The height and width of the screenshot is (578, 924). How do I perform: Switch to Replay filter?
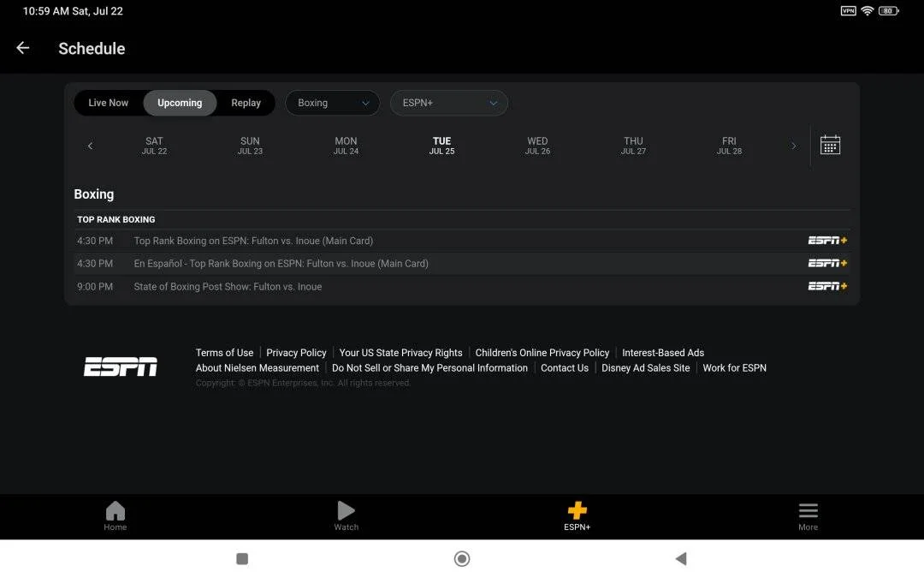(246, 103)
